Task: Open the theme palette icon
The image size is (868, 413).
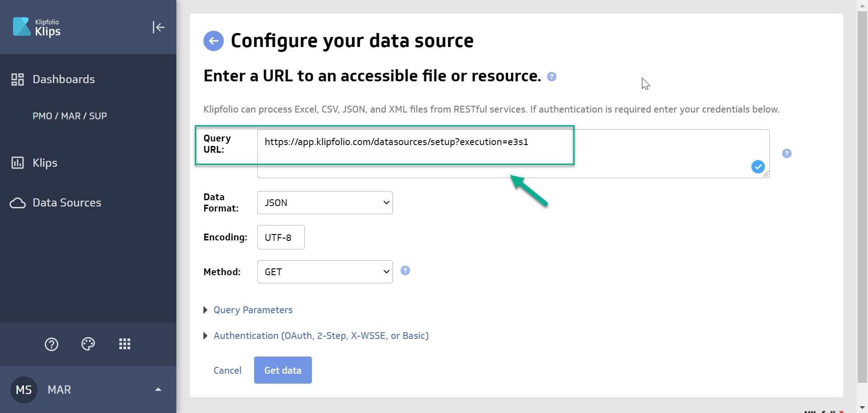Action: 88,344
